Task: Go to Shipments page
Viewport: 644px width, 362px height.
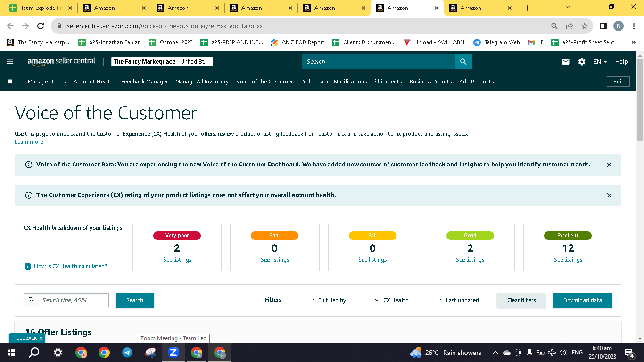Action: click(x=388, y=82)
